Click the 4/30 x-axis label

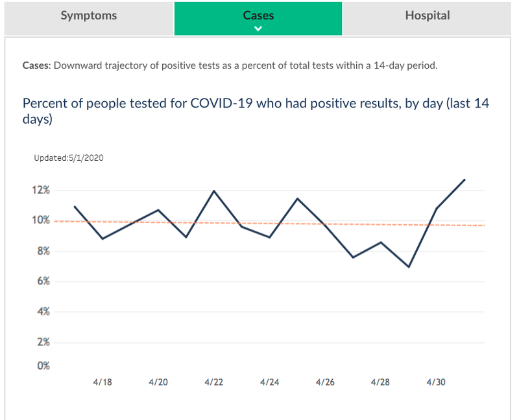(x=436, y=382)
